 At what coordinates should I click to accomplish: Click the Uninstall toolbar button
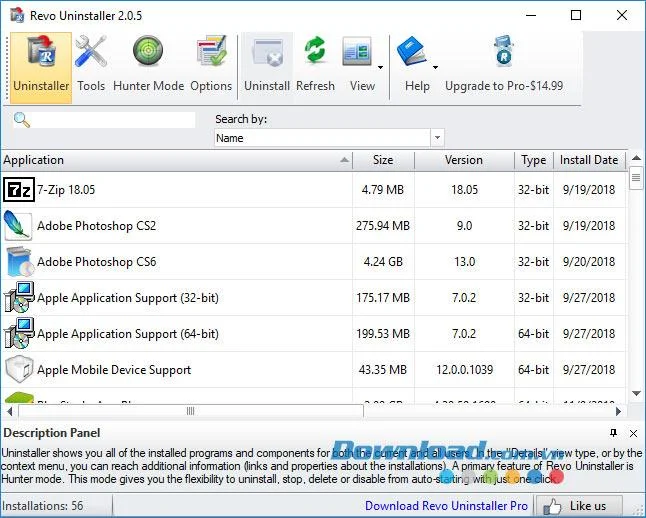pyautogui.click(x=267, y=66)
